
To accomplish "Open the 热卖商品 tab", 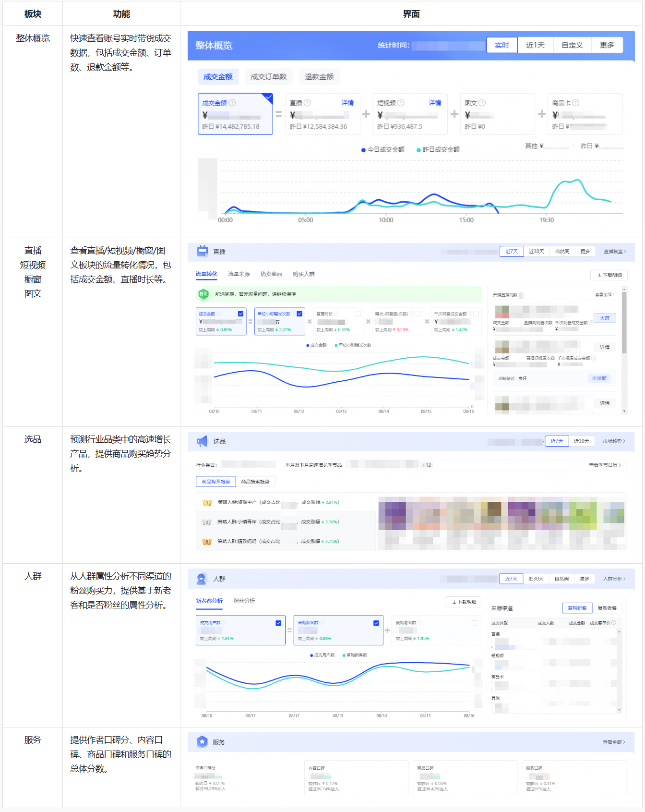I will pyautogui.click(x=271, y=274).
